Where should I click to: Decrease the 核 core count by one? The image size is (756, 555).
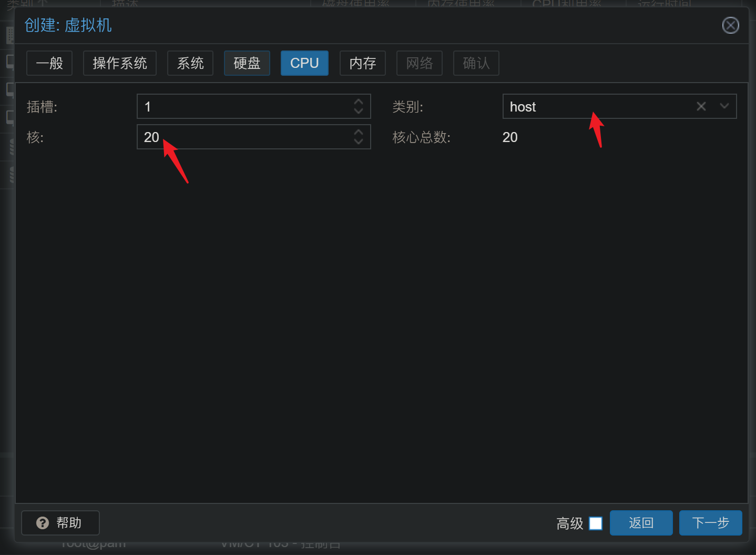click(359, 142)
